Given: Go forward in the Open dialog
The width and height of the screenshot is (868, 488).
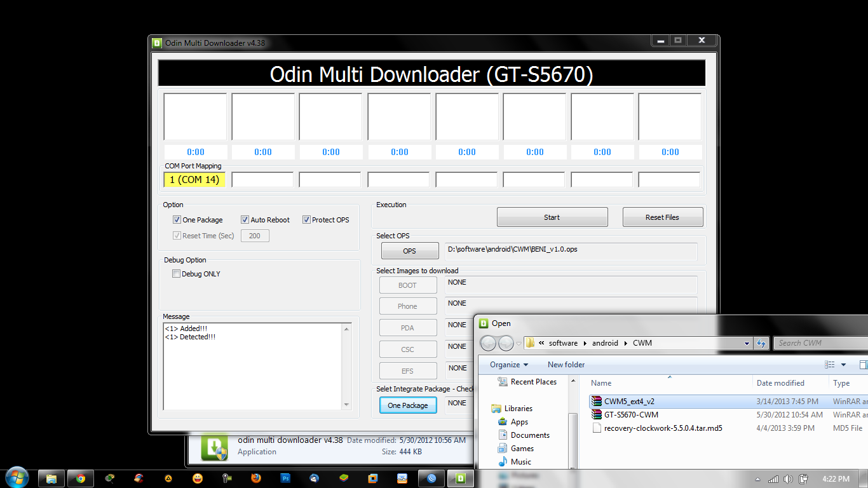Looking at the screenshot, I should (506, 343).
